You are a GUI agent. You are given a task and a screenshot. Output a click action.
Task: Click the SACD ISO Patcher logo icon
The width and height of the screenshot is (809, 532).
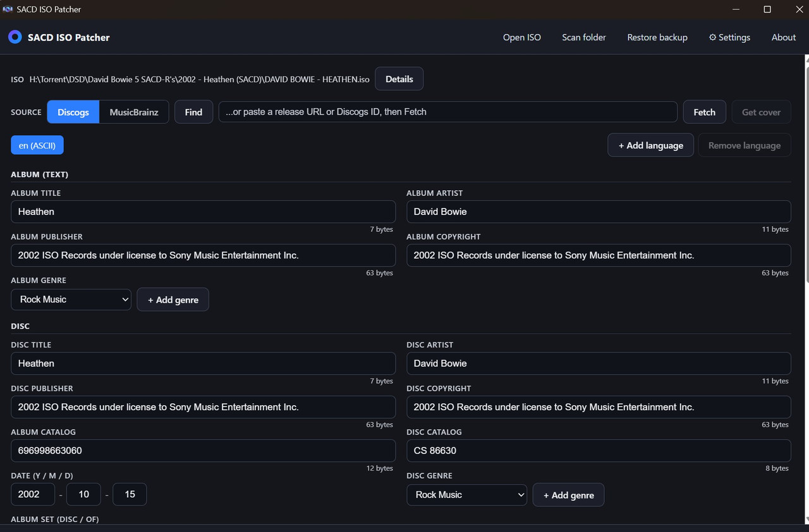coord(15,37)
